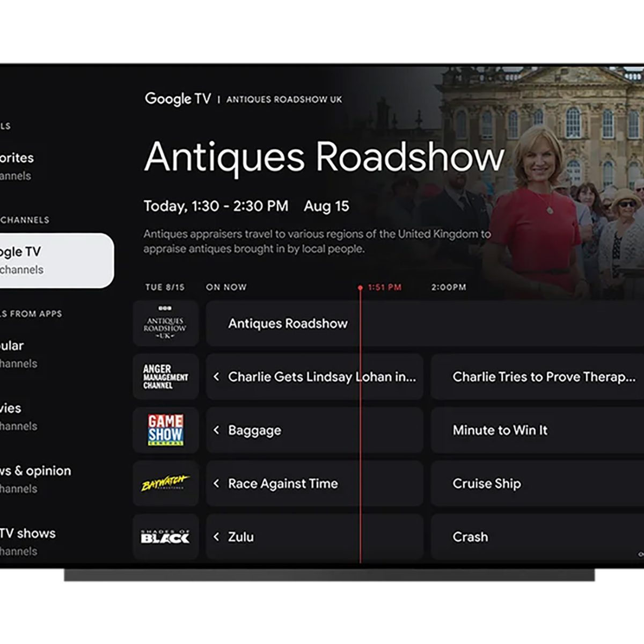Select the Shades of Black channel logo
The width and height of the screenshot is (644, 644).
165,537
